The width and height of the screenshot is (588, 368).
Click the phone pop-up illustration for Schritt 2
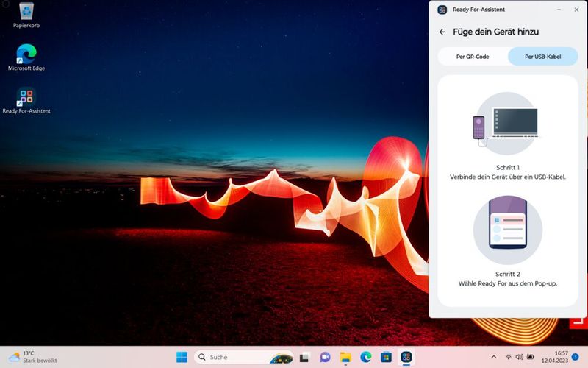click(x=508, y=230)
